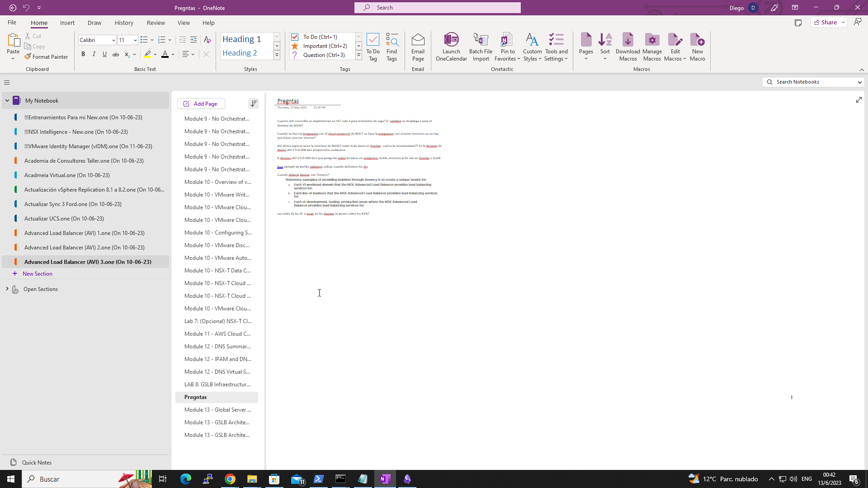Click the Add Page button
This screenshot has width=868, height=488.
point(201,103)
